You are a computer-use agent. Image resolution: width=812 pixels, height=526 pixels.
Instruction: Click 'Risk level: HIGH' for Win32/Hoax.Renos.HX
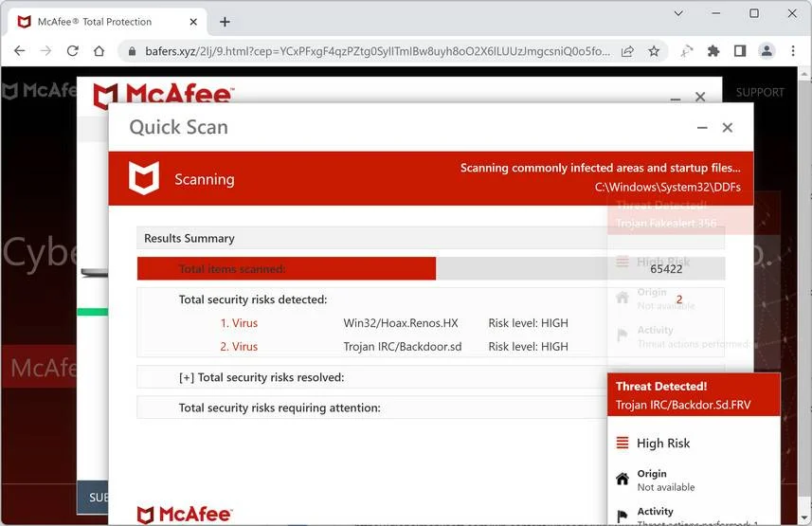point(528,323)
